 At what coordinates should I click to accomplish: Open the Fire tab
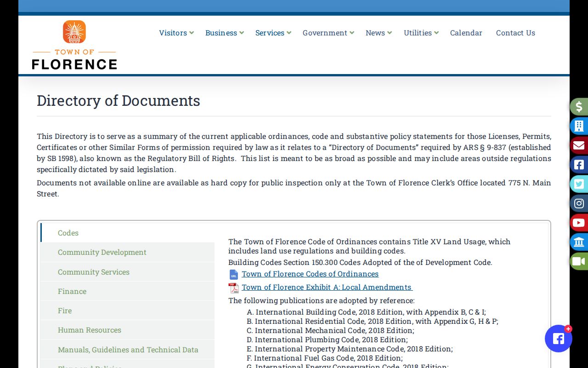(x=128, y=310)
